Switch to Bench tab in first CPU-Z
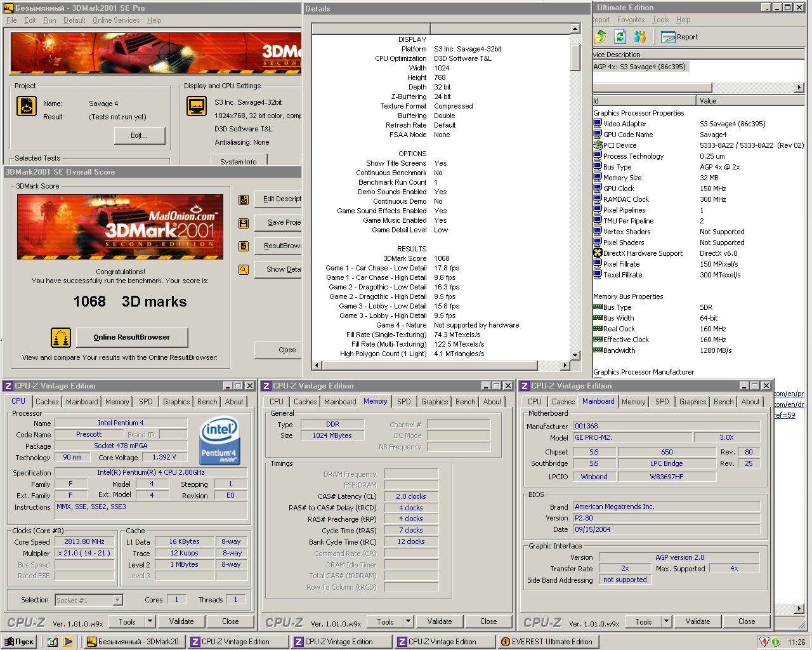 (207, 402)
